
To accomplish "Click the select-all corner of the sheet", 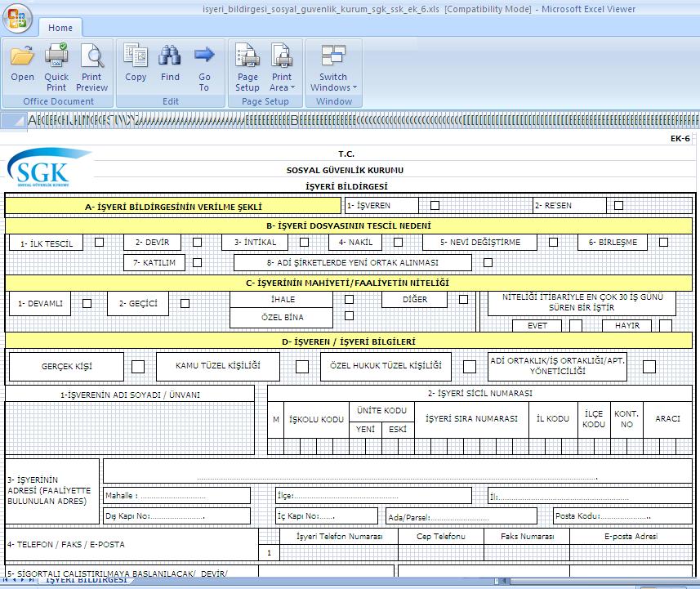I will coord(13,121).
